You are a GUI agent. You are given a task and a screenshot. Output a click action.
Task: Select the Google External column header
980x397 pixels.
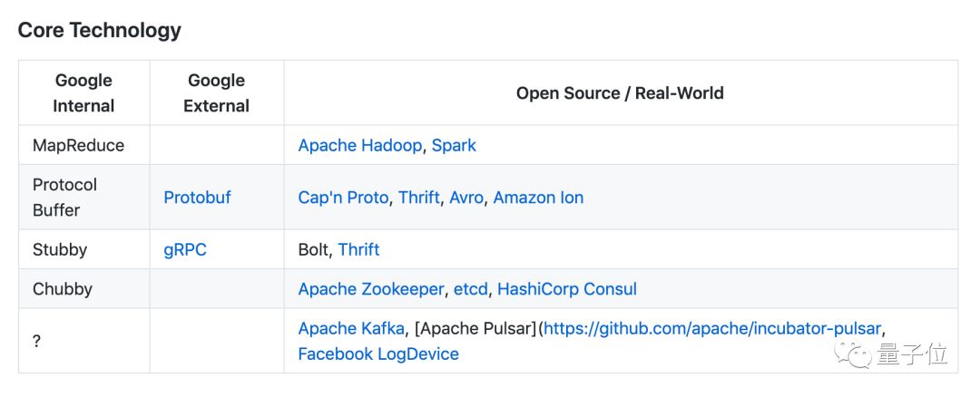point(216,93)
